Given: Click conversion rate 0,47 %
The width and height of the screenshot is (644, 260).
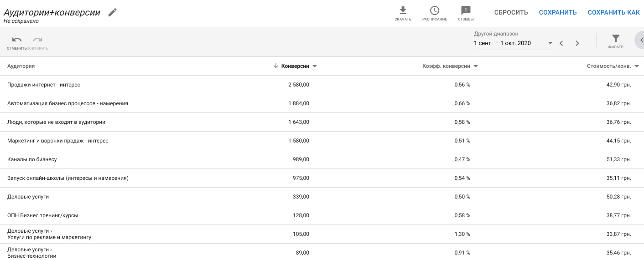Looking at the screenshot, I should click(x=462, y=159).
